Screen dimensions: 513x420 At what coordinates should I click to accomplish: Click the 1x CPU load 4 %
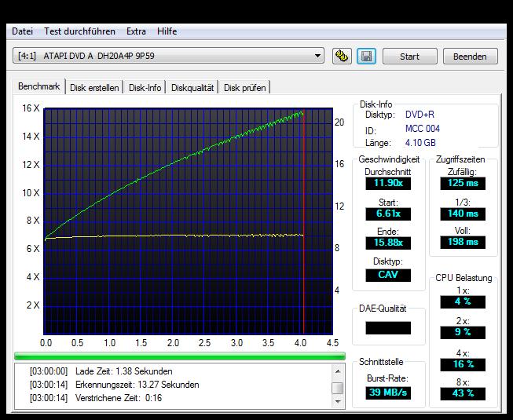[463, 301]
